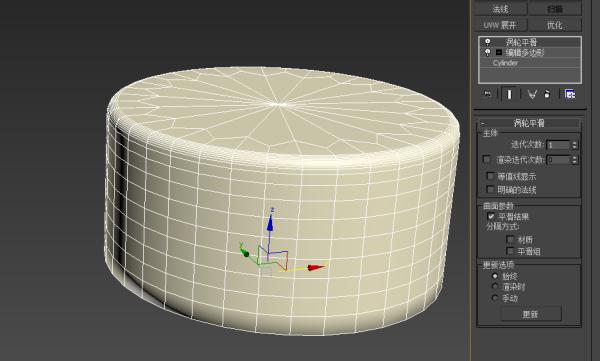Viewport: 600px width, 361px height.
Task: Click the 扫描 modifier button
Action: (x=555, y=9)
